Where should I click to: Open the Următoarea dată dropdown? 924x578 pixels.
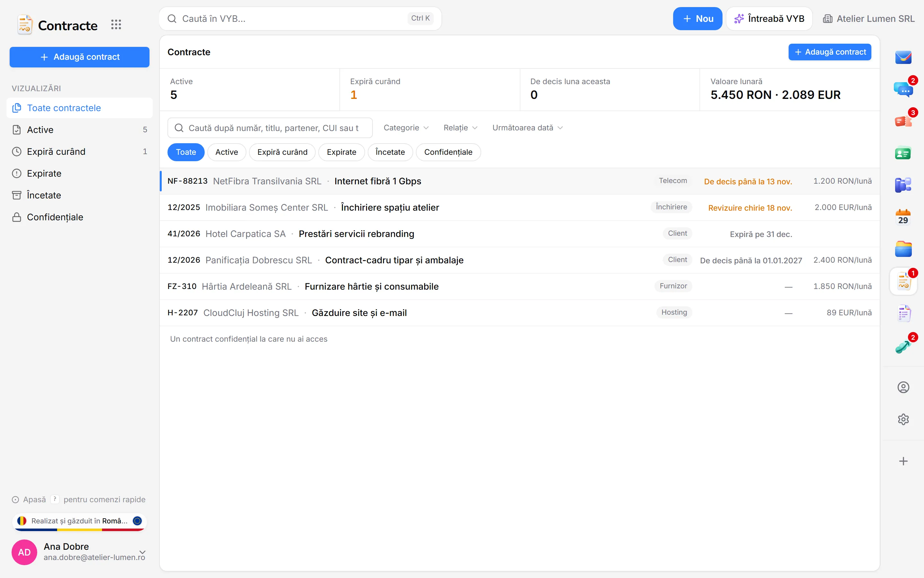(x=527, y=128)
